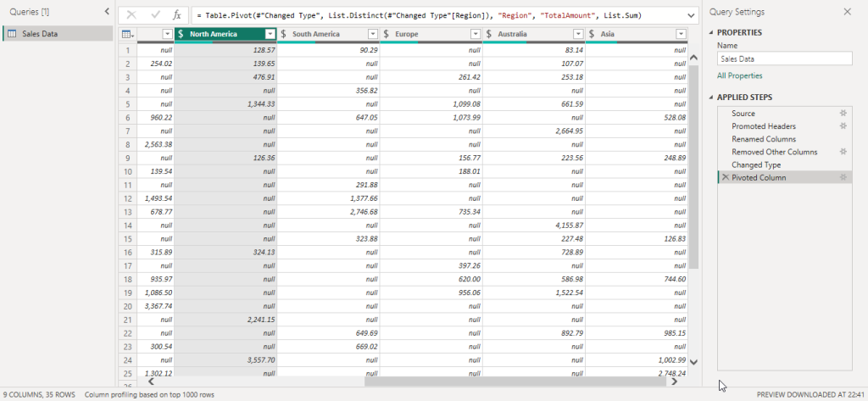
Task: Close the Query Settings pane
Action: point(847,12)
